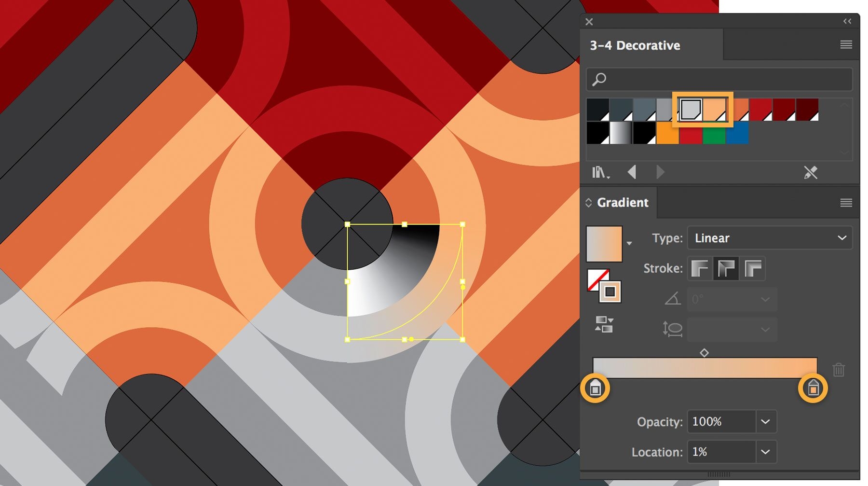Open the Swatch Libraries menu

(600, 172)
